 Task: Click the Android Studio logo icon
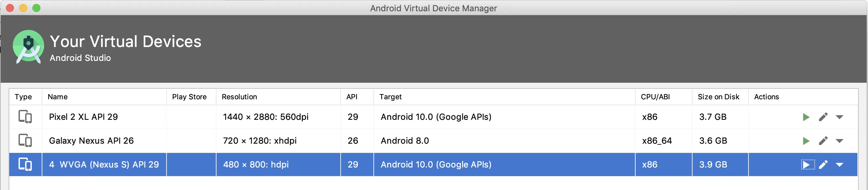tap(28, 46)
